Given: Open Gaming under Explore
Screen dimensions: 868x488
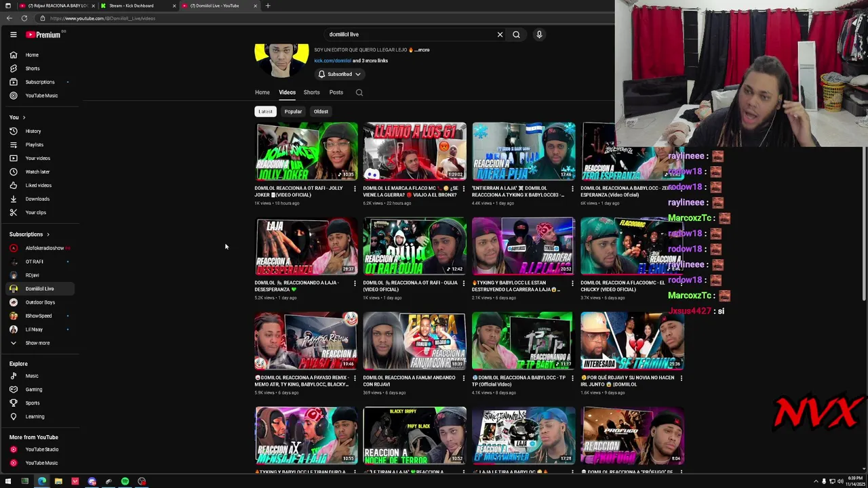Looking at the screenshot, I should click(x=33, y=390).
